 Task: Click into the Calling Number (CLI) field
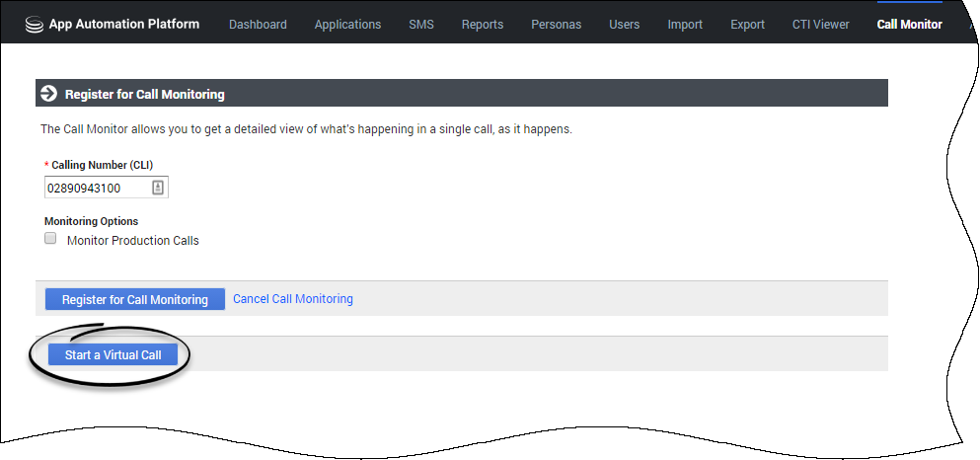coord(107,188)
